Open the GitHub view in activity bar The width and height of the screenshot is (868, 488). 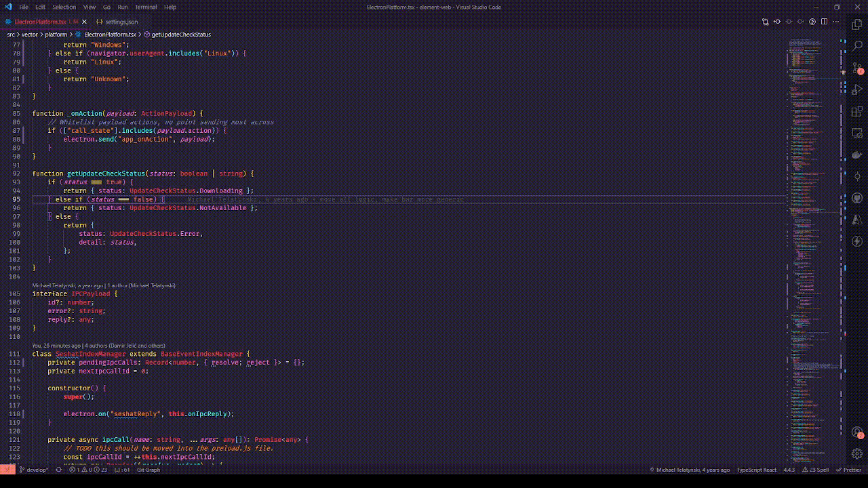click(857, 198)
